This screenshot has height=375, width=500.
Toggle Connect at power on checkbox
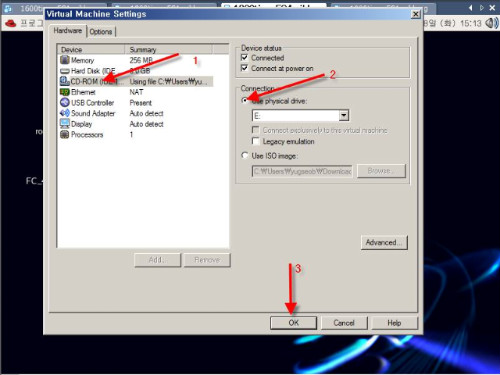coord(244,68)
